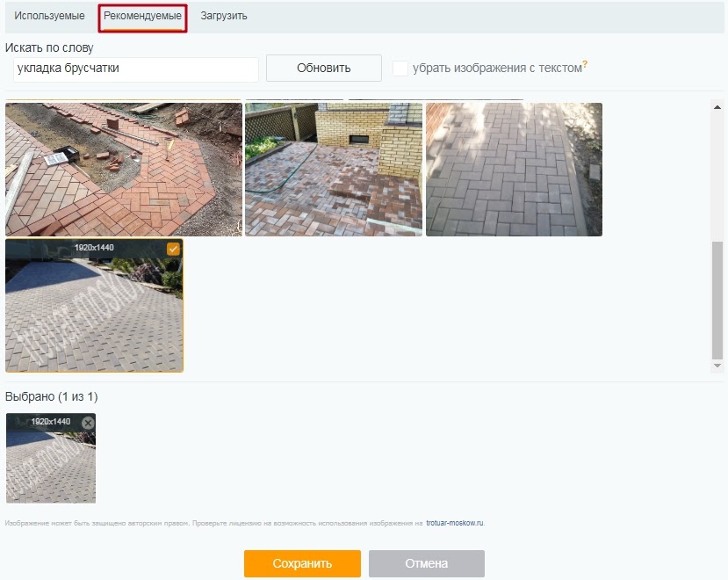Enable убрать изображения с текстом checkbox

pos(400,69)
